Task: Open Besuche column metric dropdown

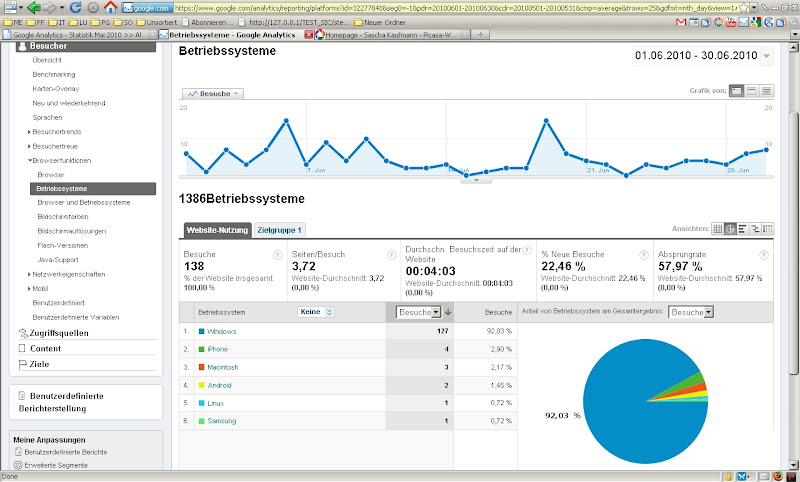Action: pos(418,312)
